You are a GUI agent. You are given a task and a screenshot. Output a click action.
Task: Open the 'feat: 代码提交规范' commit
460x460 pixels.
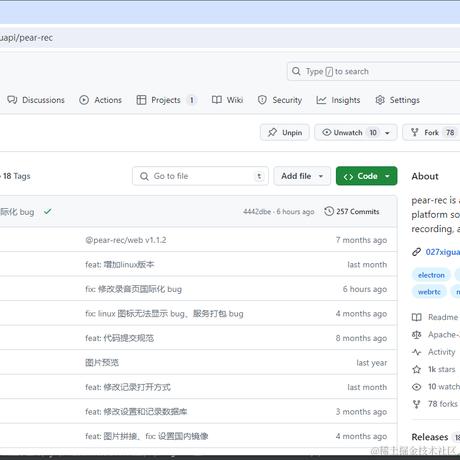120,338
